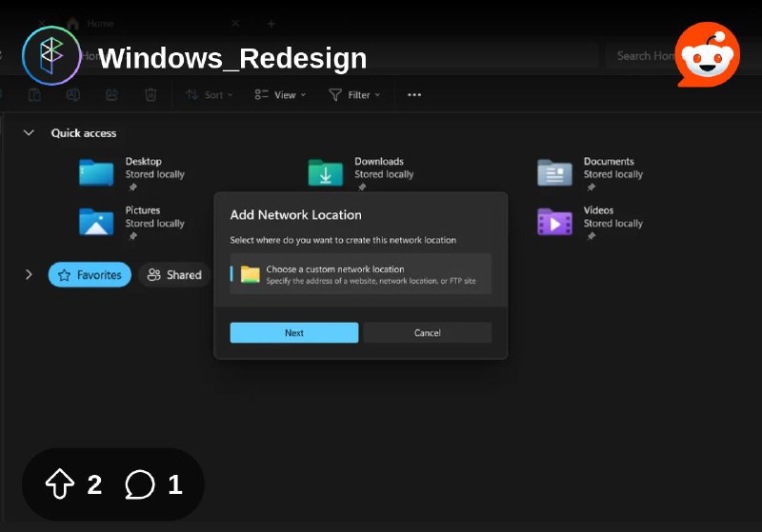Click the upvote count 2
This screenshot has width=762, height=532.
coord(94,484)
